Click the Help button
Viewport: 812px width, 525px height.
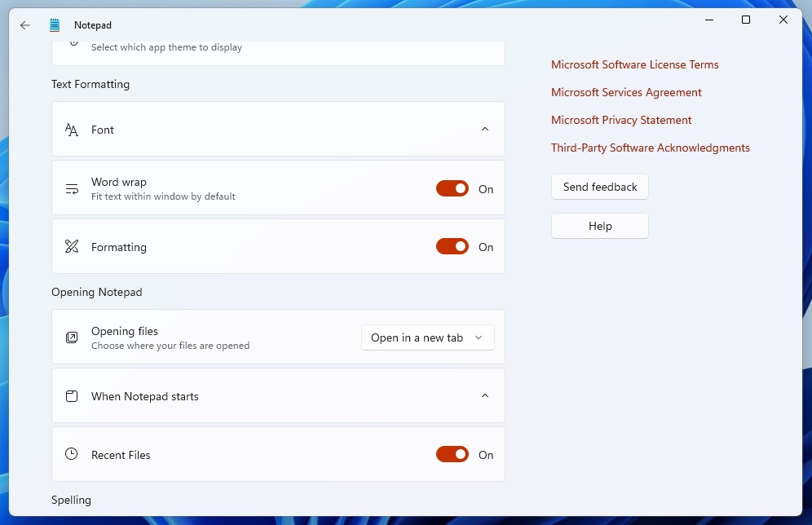[599, 226]
